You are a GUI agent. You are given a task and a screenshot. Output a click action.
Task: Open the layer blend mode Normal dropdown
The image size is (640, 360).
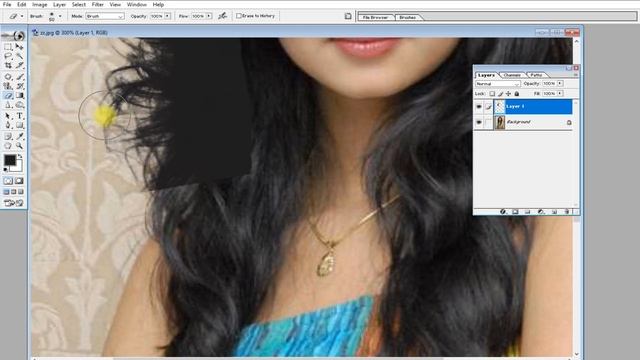(498, 84)
